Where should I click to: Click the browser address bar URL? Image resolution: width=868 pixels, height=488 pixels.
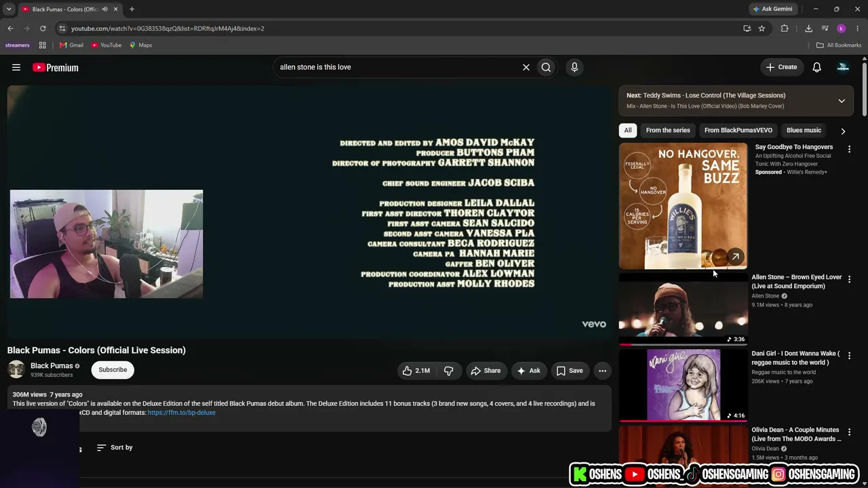pyautogui.click(x=167, y=28)
